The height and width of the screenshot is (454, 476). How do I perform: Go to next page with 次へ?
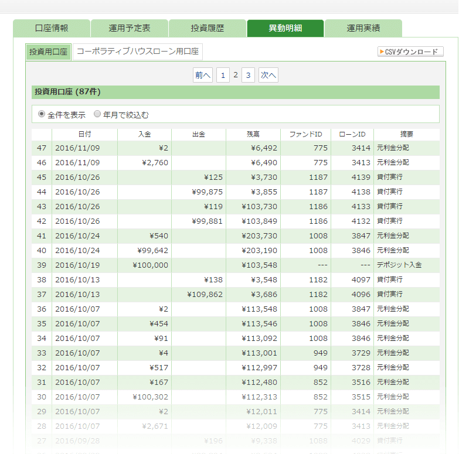268,75
